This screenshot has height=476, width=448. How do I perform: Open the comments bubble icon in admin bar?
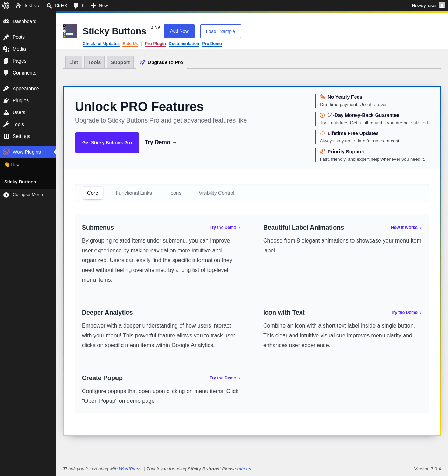[76, 6]
